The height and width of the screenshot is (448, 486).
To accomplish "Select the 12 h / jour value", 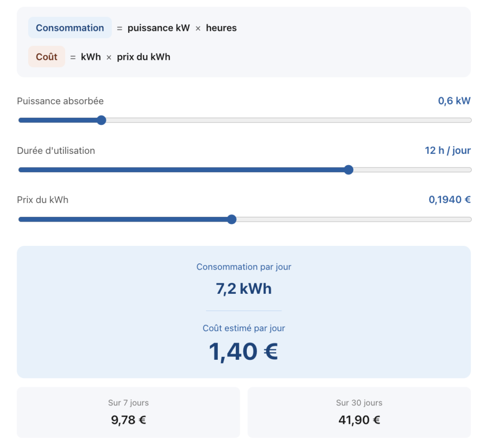I will point(448,150).
